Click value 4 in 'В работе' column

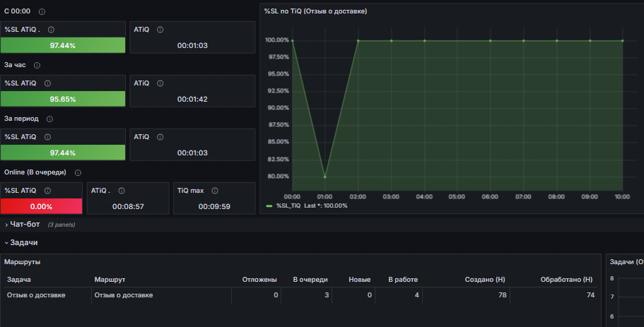point(417,295)
